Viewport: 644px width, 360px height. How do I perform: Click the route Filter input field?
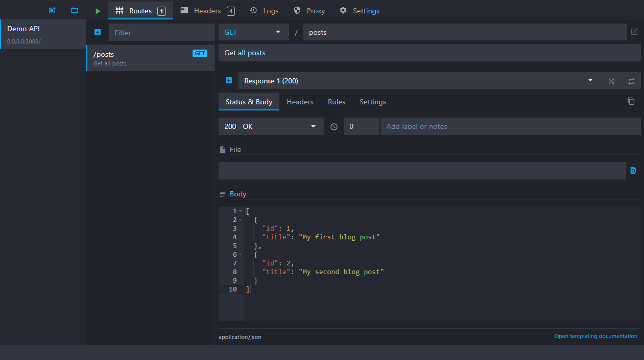161,33
